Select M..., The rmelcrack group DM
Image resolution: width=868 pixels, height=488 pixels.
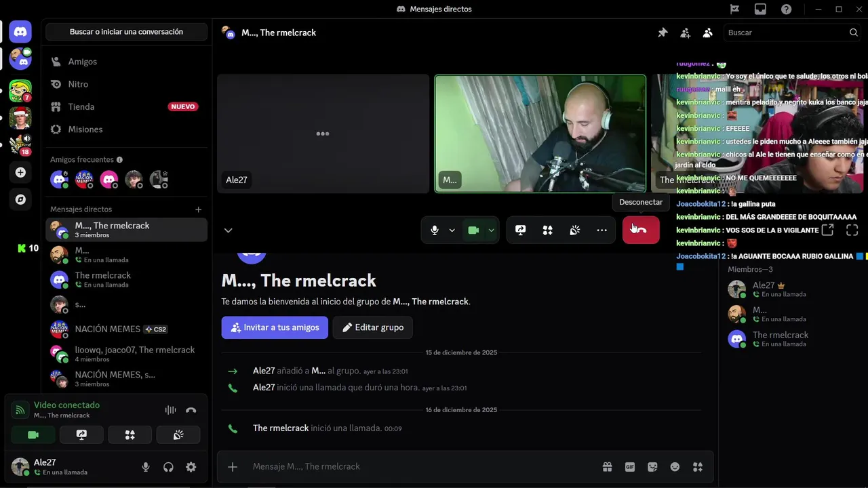[x=127, y=230]
